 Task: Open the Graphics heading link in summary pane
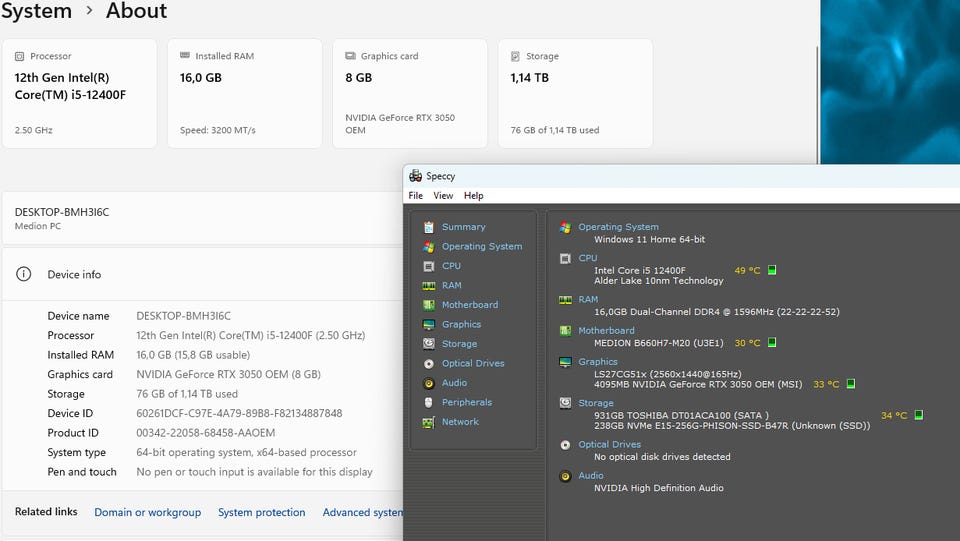tap(598, 362)
